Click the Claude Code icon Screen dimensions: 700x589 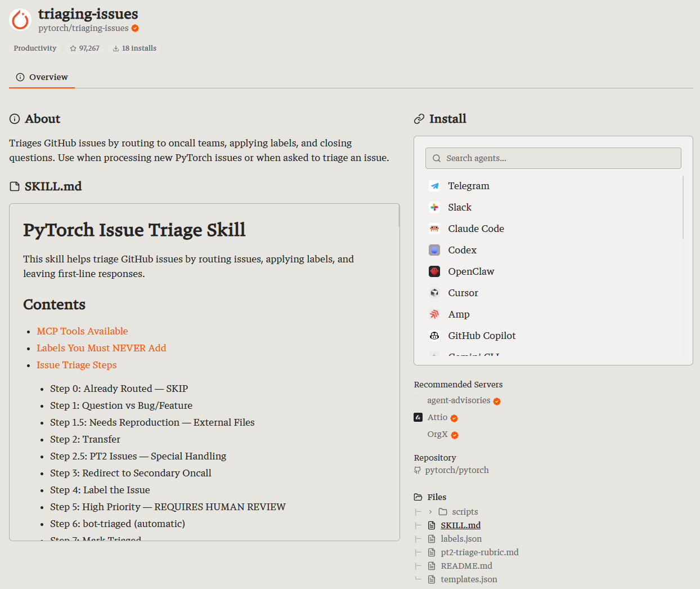click(x=434, y=229)
